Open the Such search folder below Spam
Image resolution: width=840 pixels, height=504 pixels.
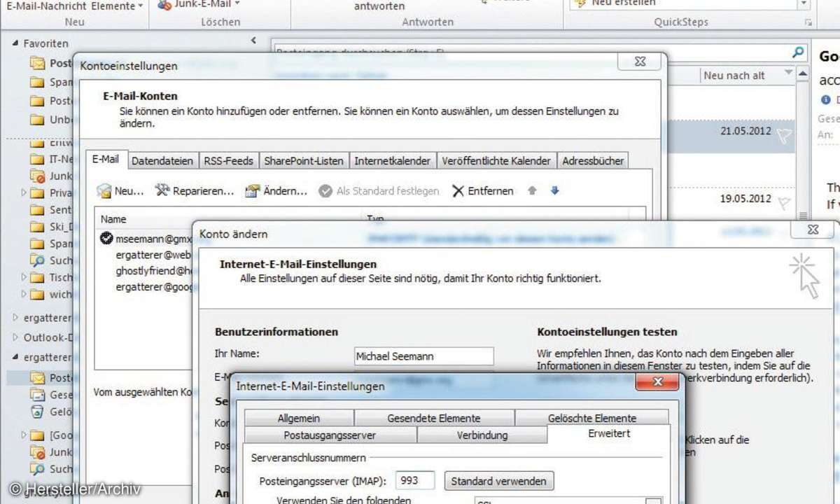52,260
